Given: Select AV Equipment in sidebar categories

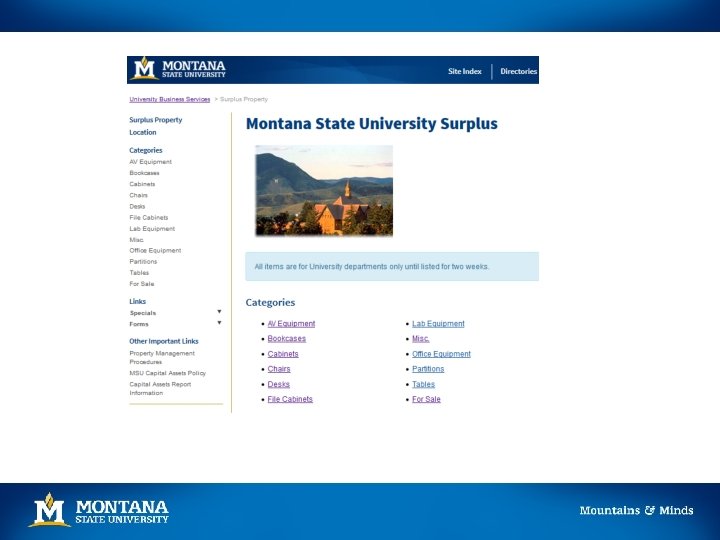Looking at the screenshot, I should pos(150,162).
